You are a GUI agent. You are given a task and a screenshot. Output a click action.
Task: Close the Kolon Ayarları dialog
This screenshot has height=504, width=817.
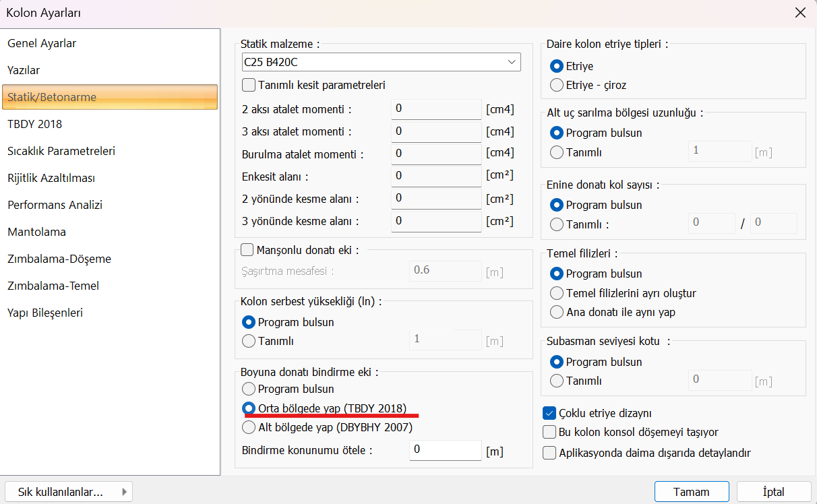800,12
